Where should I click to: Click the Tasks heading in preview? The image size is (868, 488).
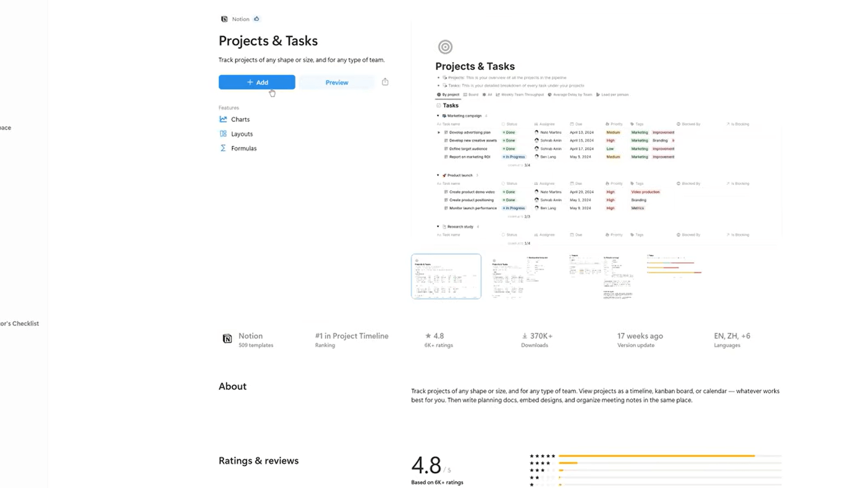pos(451,105)
